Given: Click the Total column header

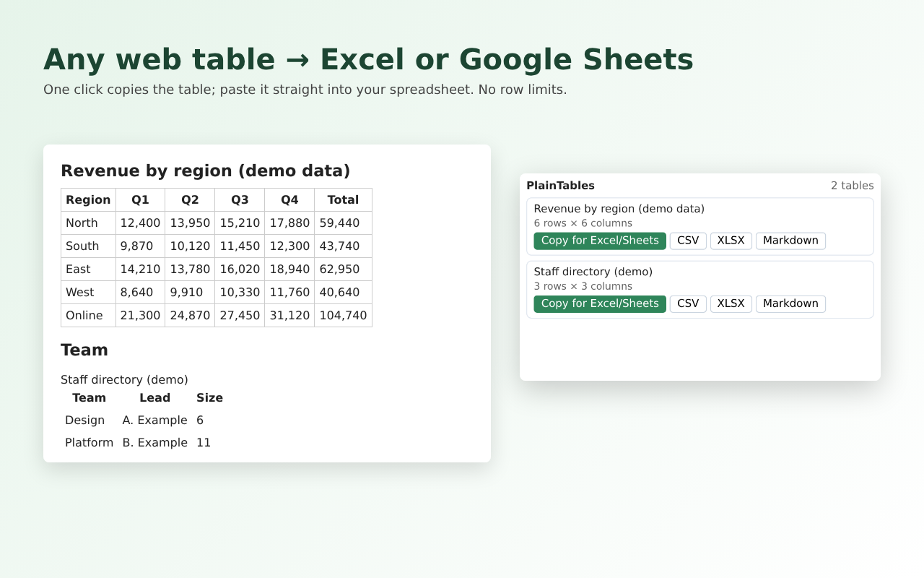Looking at the screenshot, I should 343,200.
